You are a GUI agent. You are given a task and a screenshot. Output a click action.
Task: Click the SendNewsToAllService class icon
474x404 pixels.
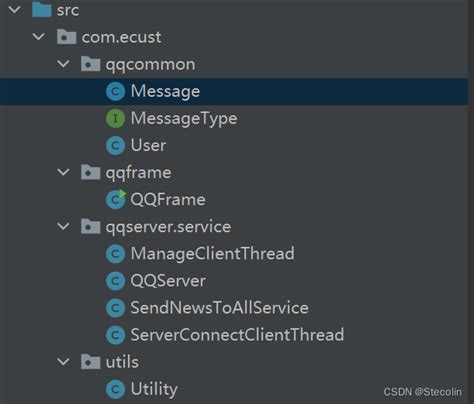tap(115, 308)
